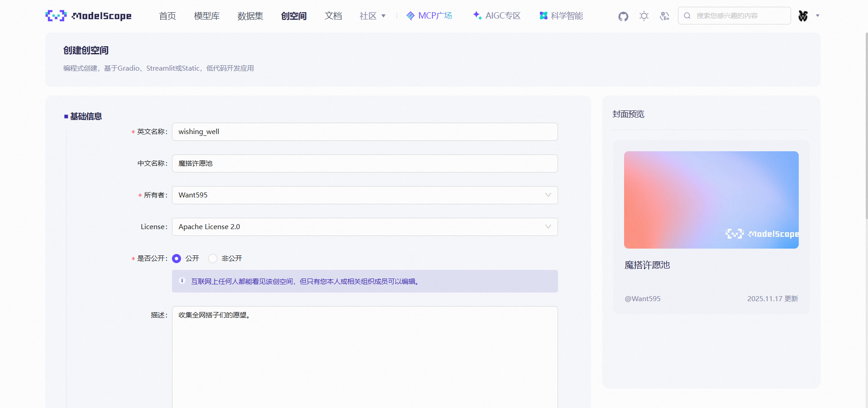Click the 创建创空间 heading
868x408 pixels.
tap(86, 50)
